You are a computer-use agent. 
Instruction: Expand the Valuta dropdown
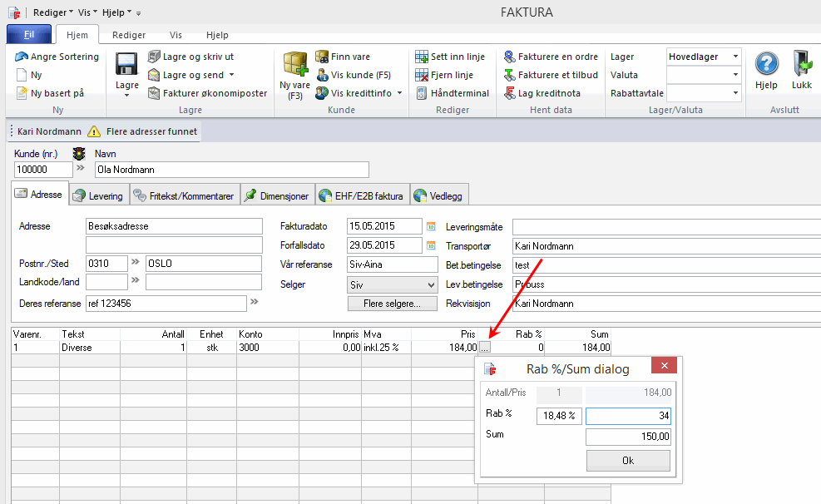coord(735,75)
